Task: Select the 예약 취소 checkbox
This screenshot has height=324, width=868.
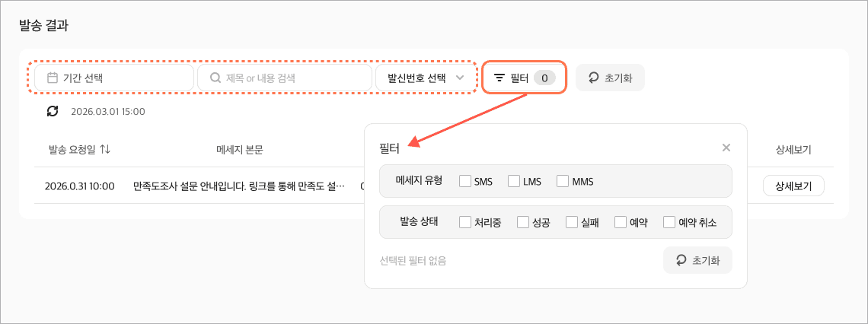Action: pyautogui.click(x=669, y=222)
